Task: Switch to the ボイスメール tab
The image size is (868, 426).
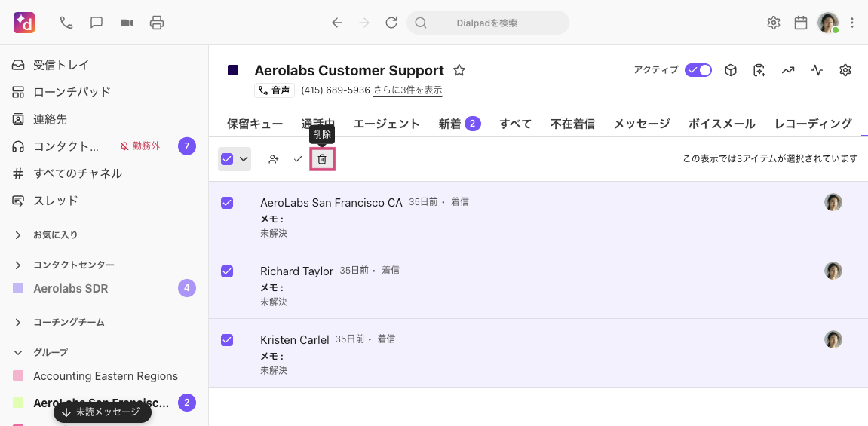Action: [722, 124]
